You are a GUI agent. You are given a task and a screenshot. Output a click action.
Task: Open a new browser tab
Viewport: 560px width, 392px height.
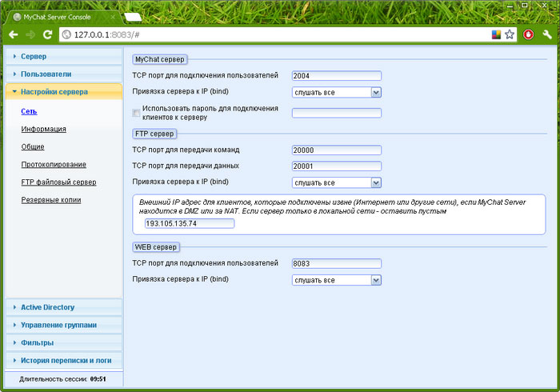(133, 17)
